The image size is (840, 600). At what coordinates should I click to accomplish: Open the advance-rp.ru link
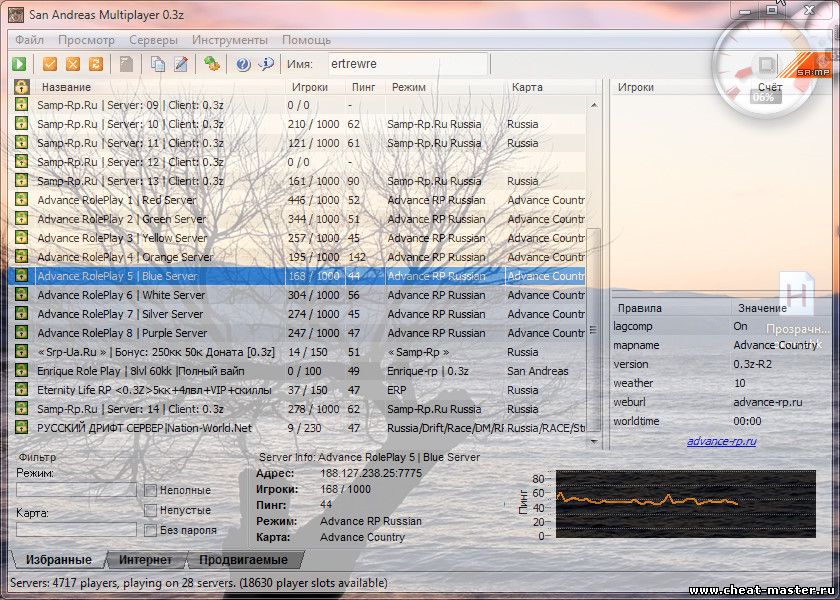coord(721,441)
